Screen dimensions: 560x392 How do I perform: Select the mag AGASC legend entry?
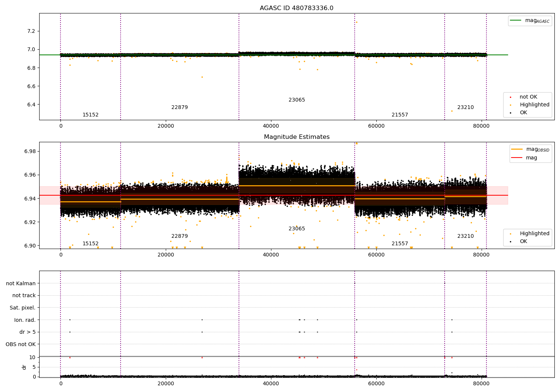tap(530, 21)
